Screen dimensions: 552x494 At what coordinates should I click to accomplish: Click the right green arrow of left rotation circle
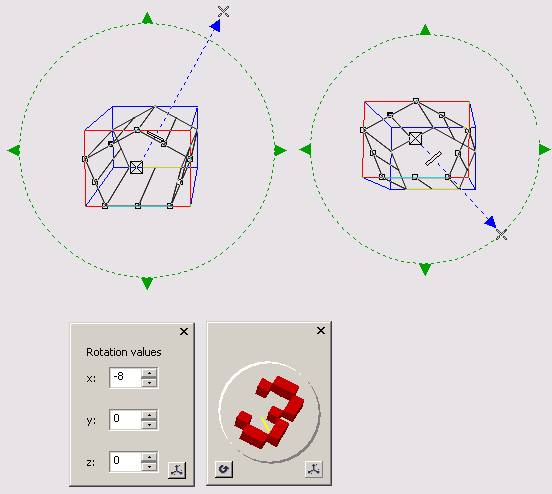pos(280,150)
